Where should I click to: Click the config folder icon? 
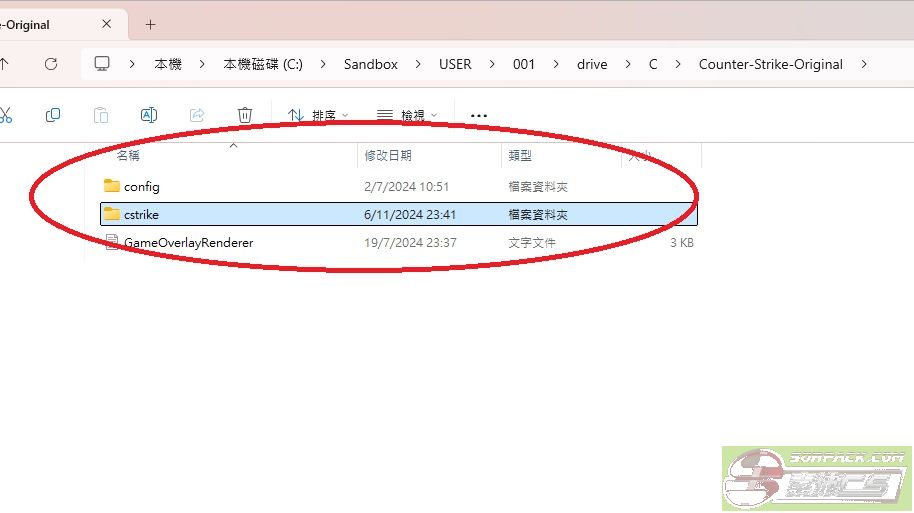tap(111, 186)
